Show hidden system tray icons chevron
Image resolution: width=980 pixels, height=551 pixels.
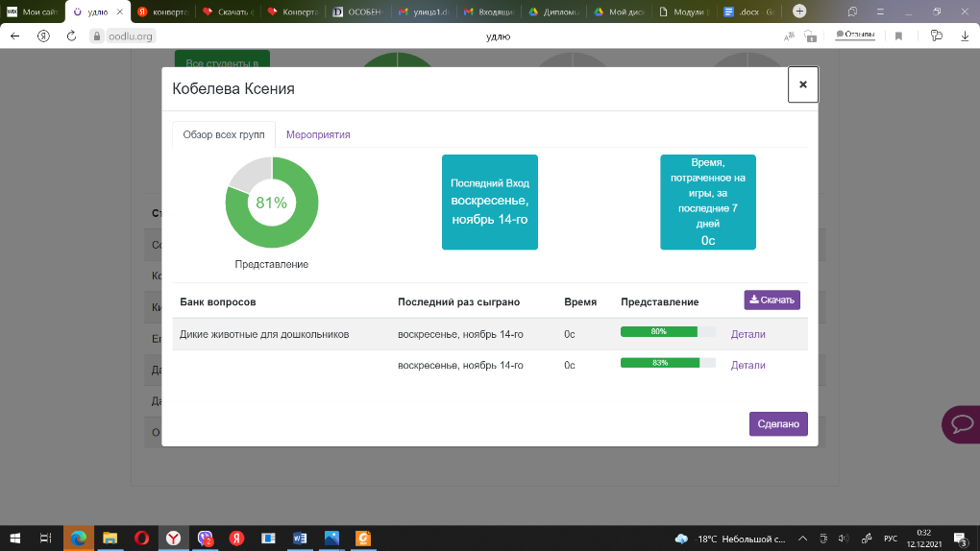click(x=800, y=539)
